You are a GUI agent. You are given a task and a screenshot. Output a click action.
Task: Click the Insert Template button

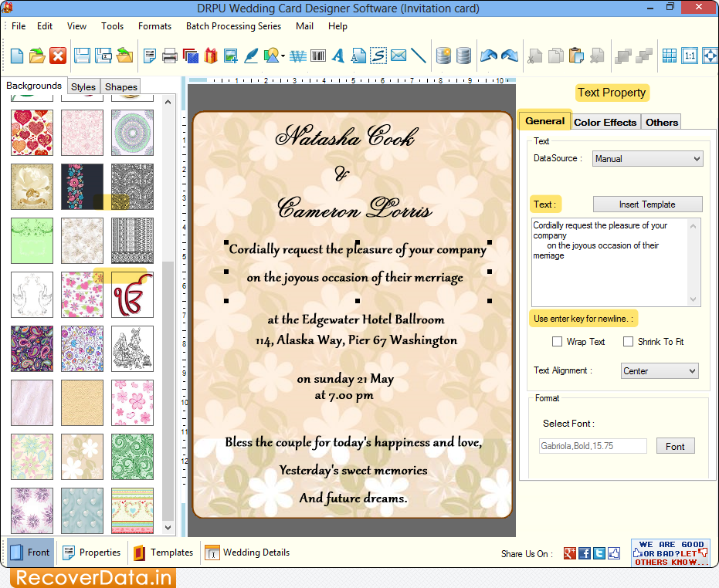(x=647, y=204)
